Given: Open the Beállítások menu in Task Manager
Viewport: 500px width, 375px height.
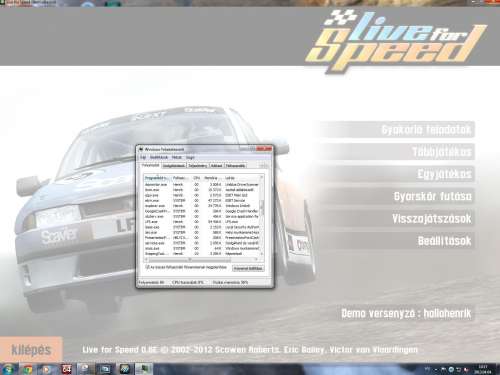Looking at the screenshot, I should click(x=159, y=157).
